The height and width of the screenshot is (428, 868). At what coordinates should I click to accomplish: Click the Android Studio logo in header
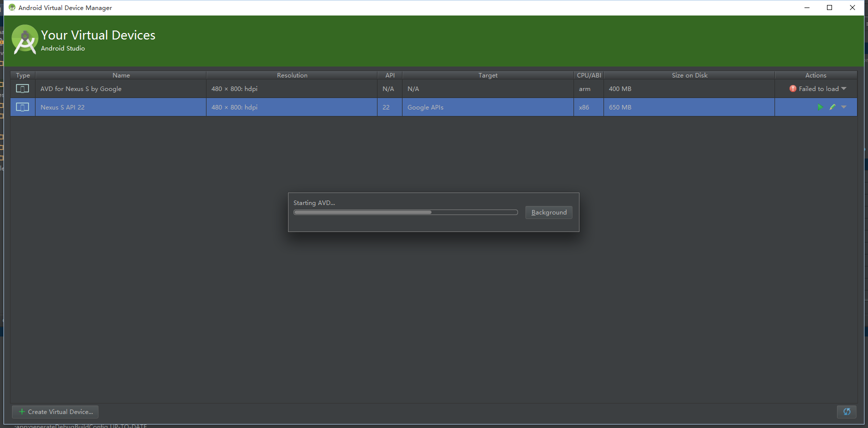[x=25, y=39]
